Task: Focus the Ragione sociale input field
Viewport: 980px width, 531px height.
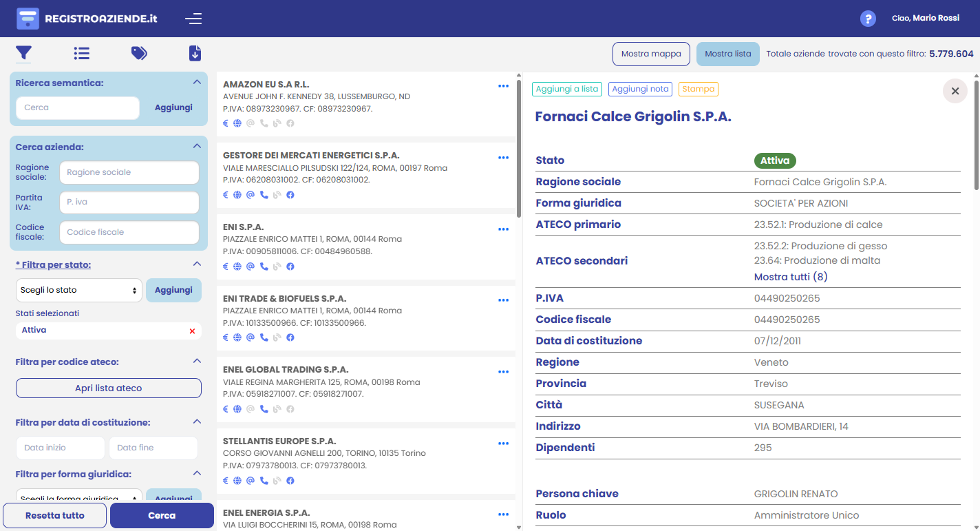Action: (129, 172)
